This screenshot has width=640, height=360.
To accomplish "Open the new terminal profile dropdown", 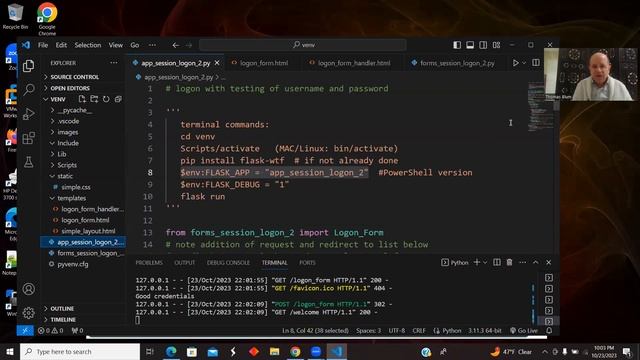I will click(x=485, y=262).
